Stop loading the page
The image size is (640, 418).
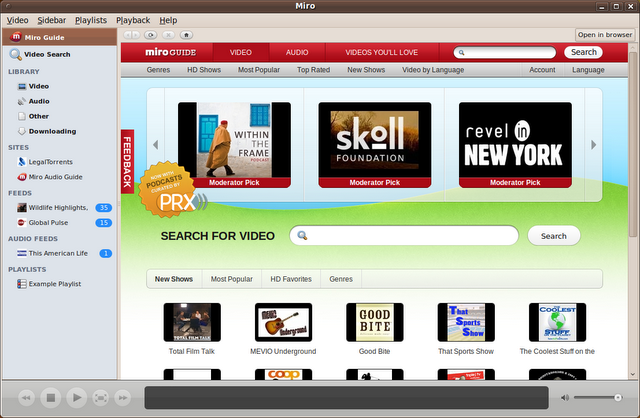coord(169,35)
